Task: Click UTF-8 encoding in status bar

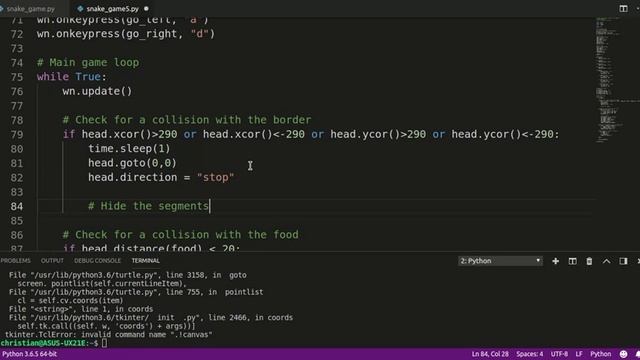Action: [559, 354]
